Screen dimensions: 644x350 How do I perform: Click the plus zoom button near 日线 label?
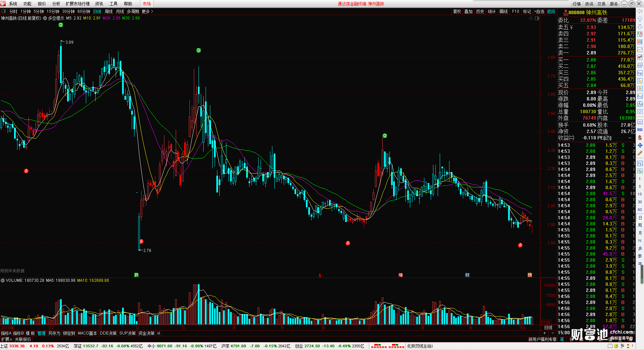pos(544,333)
